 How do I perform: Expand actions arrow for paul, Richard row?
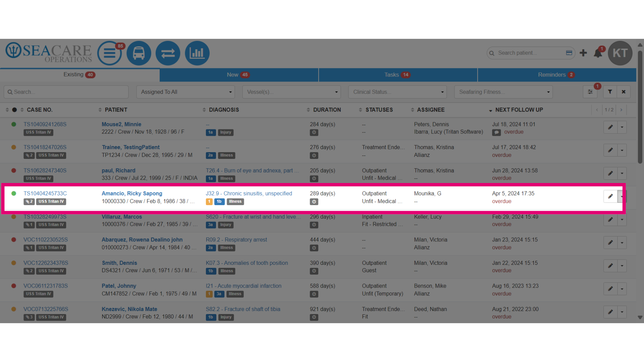coord(622,173)
